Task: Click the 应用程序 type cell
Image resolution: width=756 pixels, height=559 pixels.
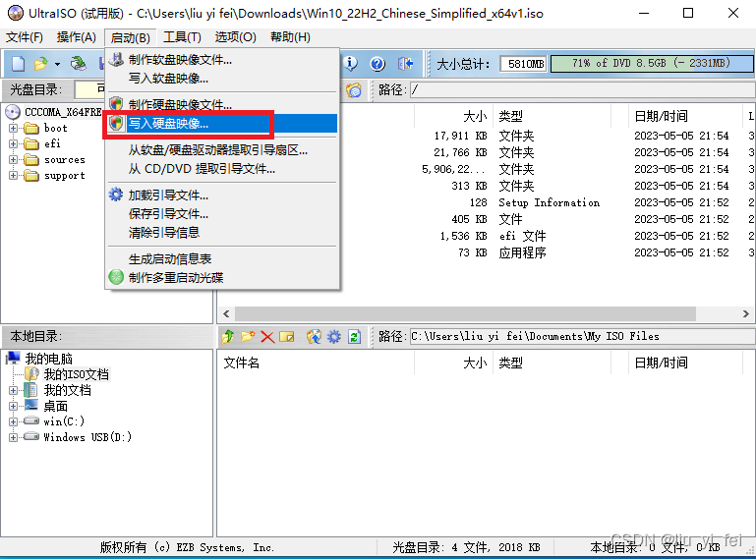Action: [523, 252]
